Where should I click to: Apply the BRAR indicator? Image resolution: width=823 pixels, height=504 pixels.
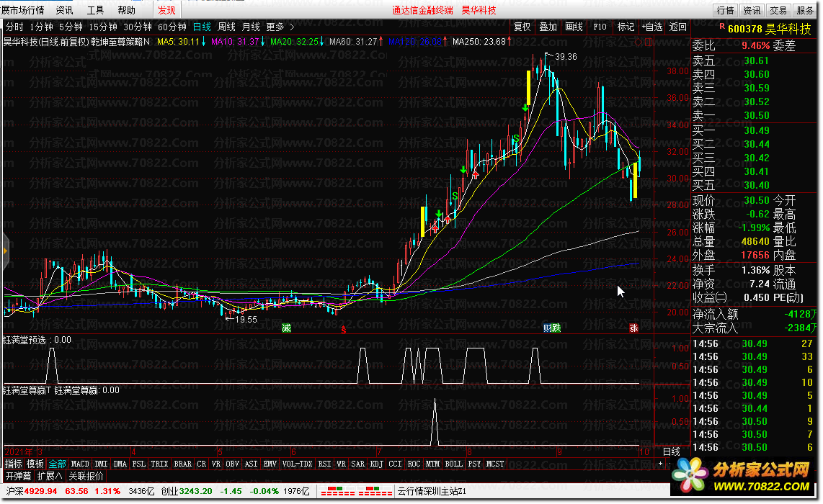[182, 464]
